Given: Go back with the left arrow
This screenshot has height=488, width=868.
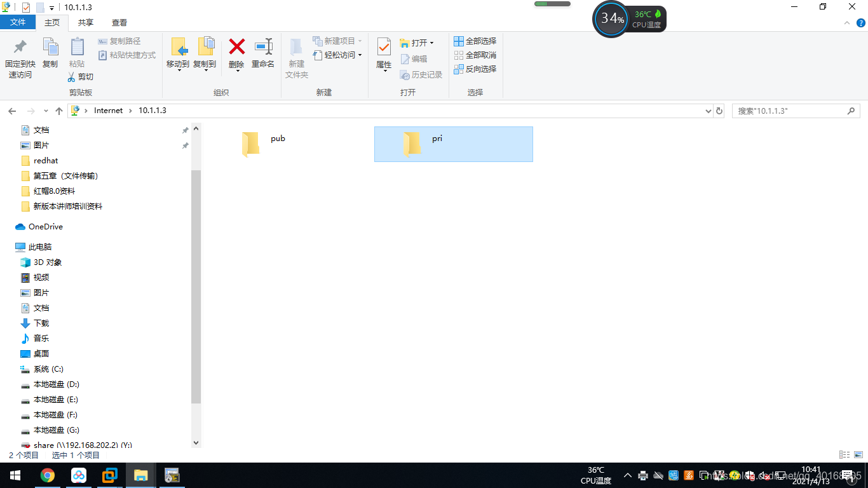Looking at the screenshot, I should 12,111.
